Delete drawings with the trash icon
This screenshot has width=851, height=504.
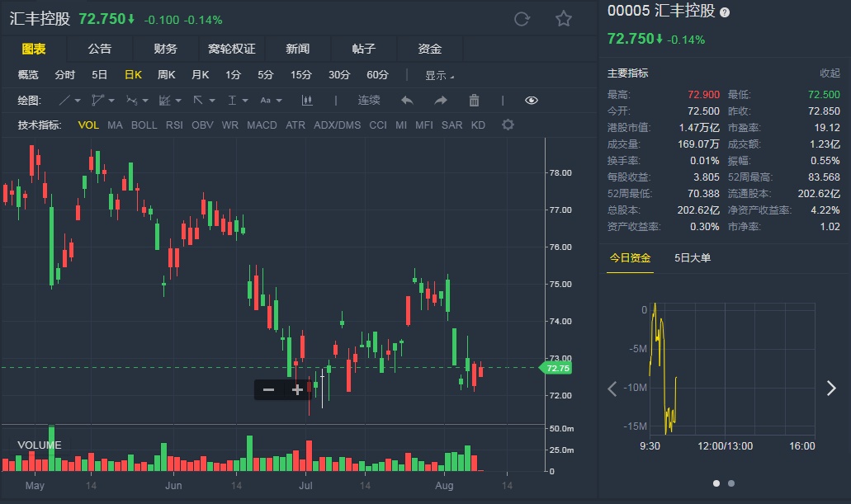click(474, 101)
